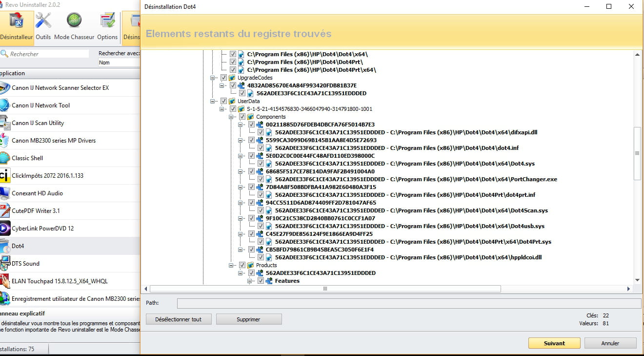644x356 pixels.
Task: Click the Classic Shell icon
Action: 4,158
